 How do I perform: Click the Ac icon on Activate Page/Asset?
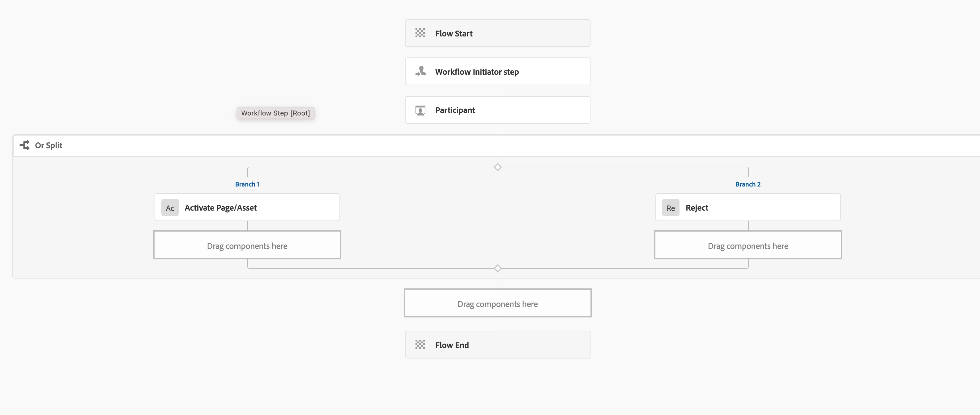(x=170, y=208)
